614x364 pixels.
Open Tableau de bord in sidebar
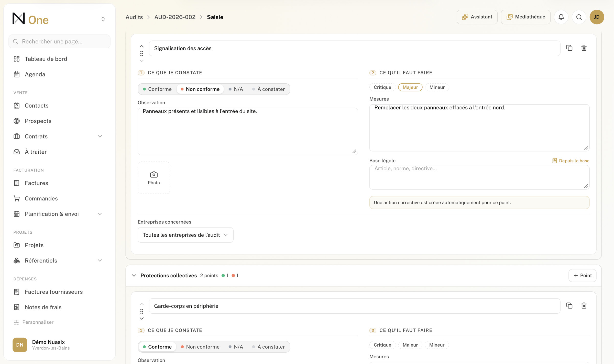tap(59, 59)
